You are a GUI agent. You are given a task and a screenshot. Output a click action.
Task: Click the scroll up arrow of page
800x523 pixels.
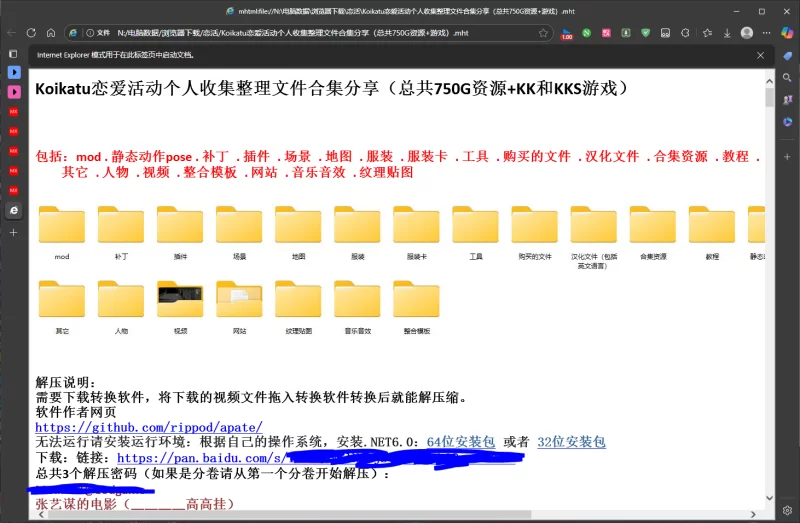tap(769, 81)
